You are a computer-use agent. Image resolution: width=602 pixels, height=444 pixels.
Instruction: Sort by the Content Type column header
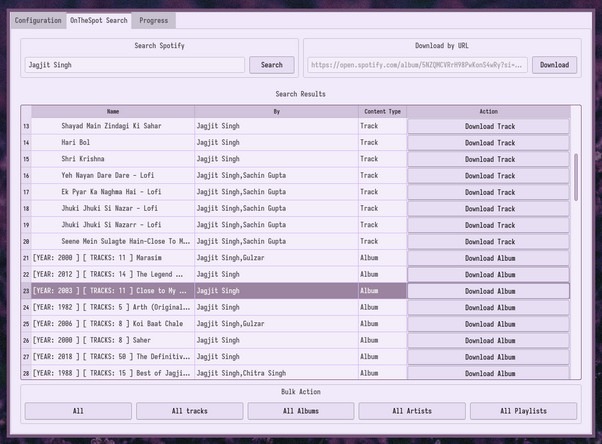(382, 111)
